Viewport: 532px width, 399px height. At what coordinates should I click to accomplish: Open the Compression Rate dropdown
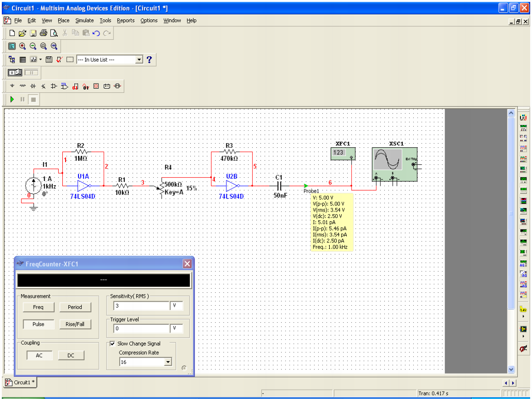168,362
